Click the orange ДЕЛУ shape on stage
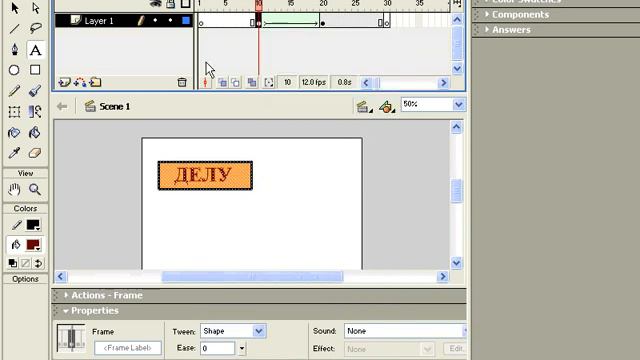 (205, 176)
